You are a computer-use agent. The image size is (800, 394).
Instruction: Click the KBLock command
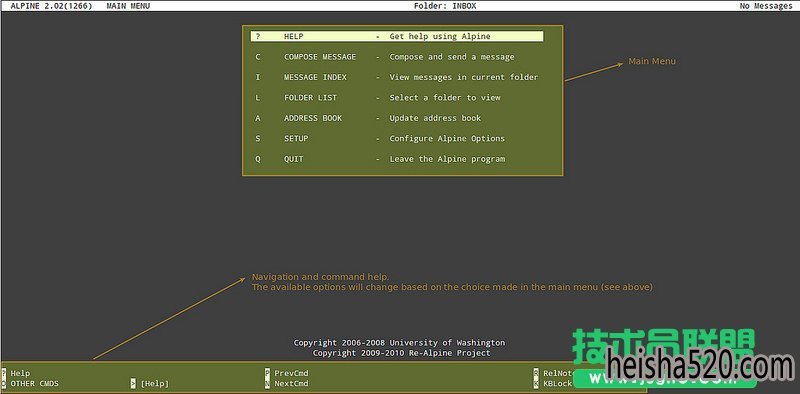point(558,384)
